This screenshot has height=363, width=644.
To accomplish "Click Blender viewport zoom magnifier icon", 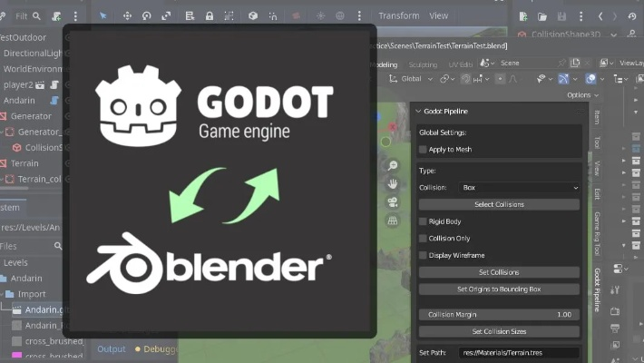I will click(393, 165).
